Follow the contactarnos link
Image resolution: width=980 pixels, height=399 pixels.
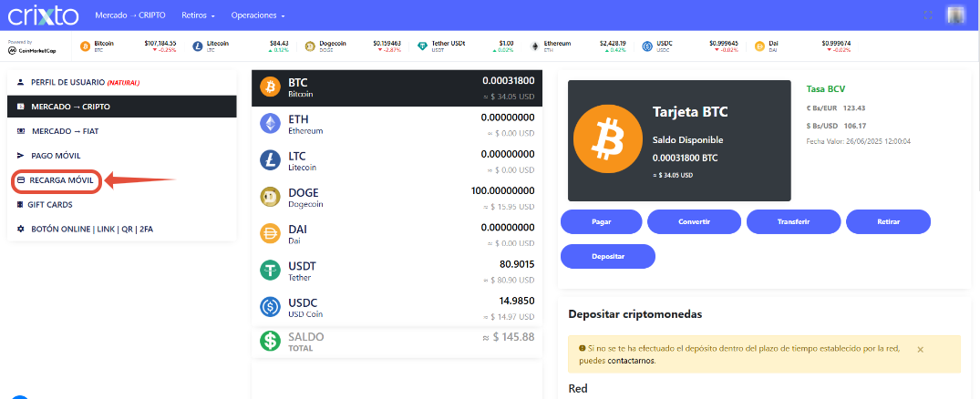pyautogui.click(x=631, y=361)
